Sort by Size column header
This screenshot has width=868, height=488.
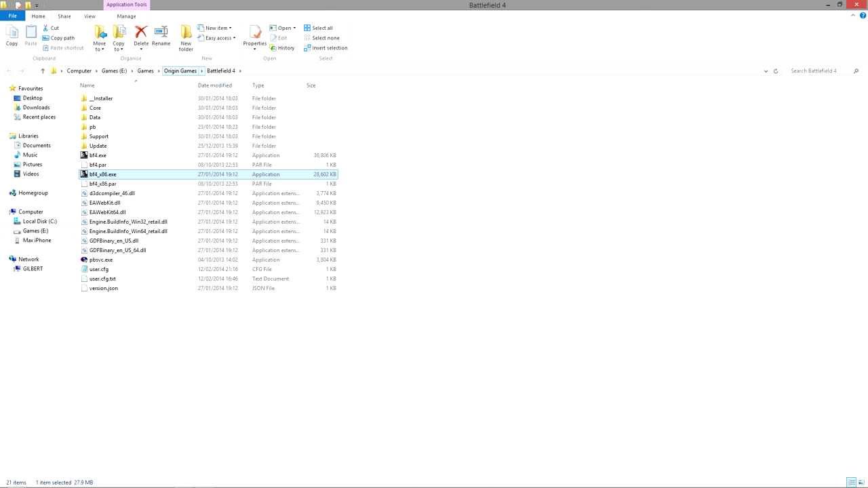tap(311, 85)
